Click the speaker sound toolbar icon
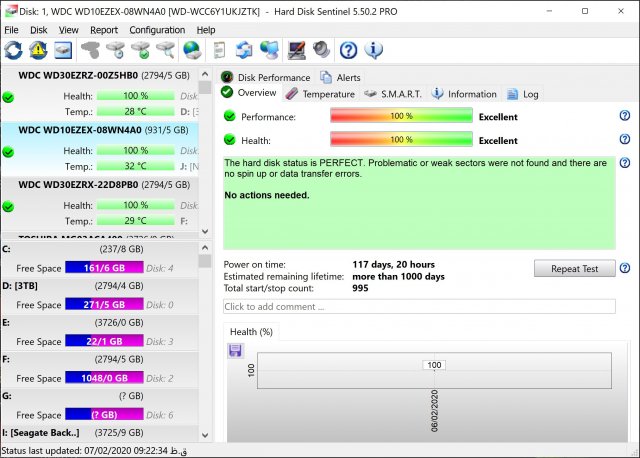The image size is (640, 458). coord(321,49)
